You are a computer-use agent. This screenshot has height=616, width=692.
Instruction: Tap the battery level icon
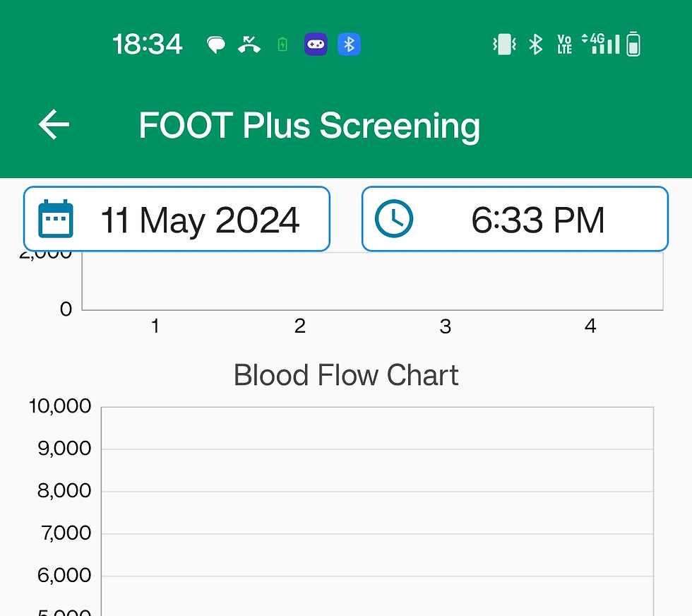[633, 44]
